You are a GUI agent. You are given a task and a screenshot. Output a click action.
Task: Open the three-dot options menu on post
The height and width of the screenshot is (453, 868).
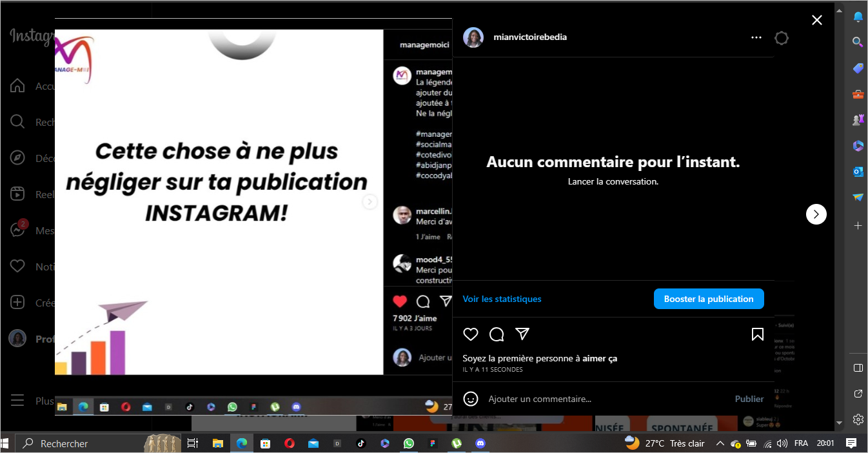756,38
